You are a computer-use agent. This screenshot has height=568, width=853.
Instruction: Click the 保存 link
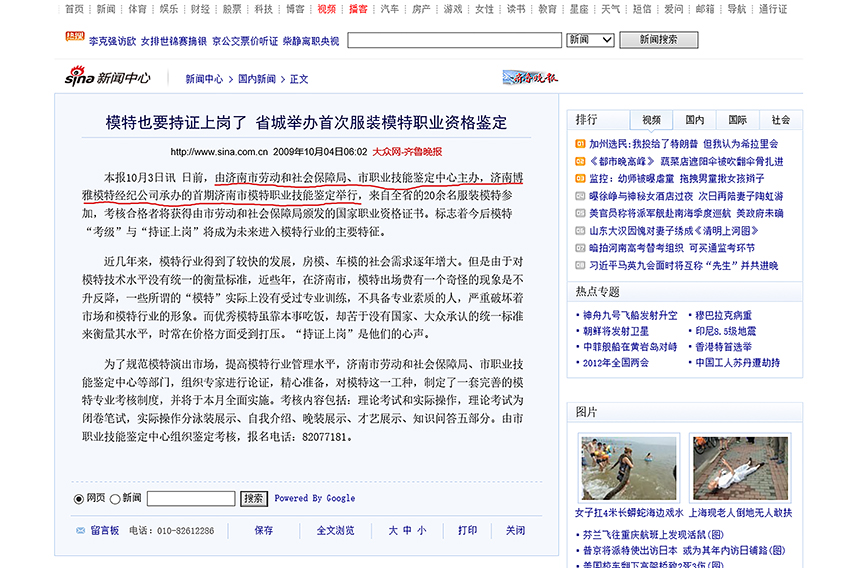264,530
